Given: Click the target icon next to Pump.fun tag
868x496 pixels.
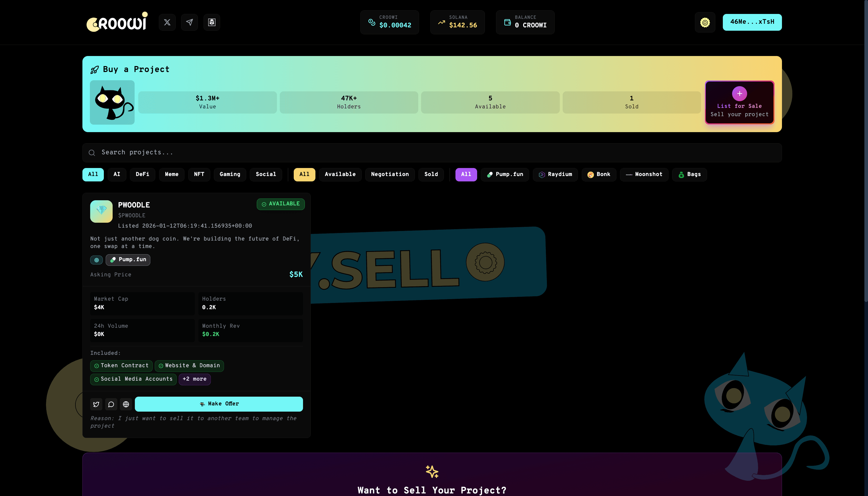Looking at the screenshot, I should pyautogui.click(x=96, y=260).
